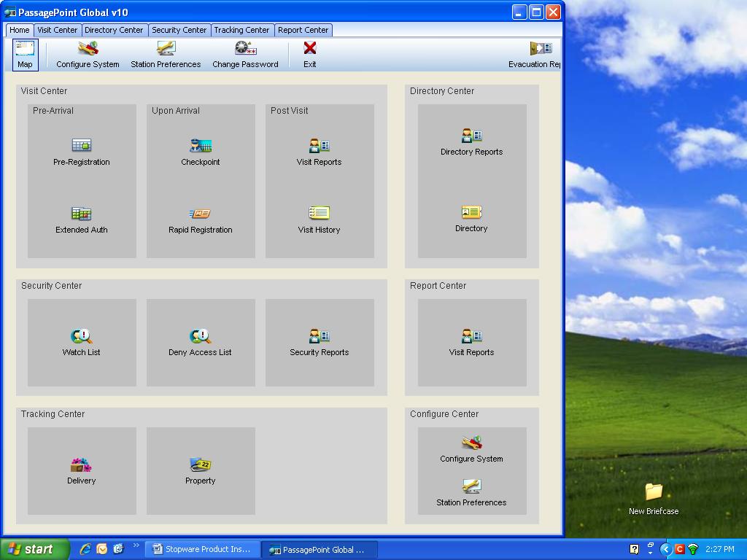The image size is (747, 560).
Task: Open Directory Reports icon
Action: pos(471,136)
